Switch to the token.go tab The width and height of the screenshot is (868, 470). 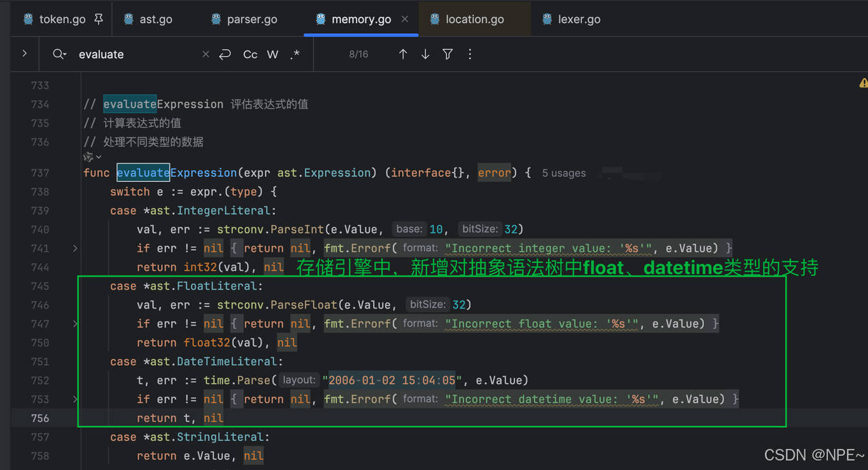tap(62, 19)
